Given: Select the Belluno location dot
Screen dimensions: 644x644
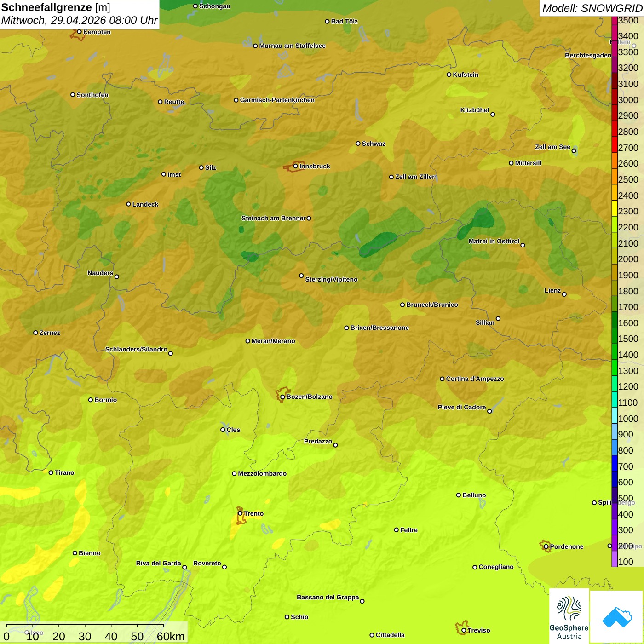Looking at the screenshot, I should 458,495.
